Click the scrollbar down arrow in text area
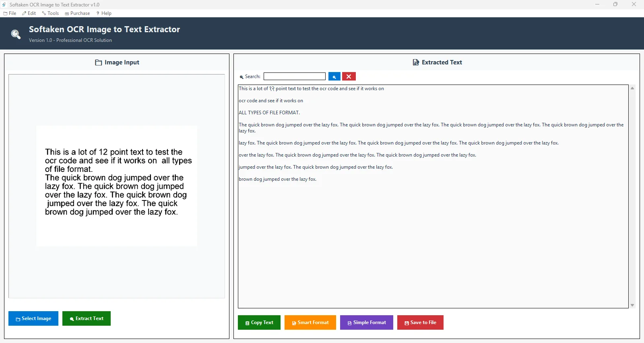The width and height of the screenshot is (644, 343). [x=632, y=305]
